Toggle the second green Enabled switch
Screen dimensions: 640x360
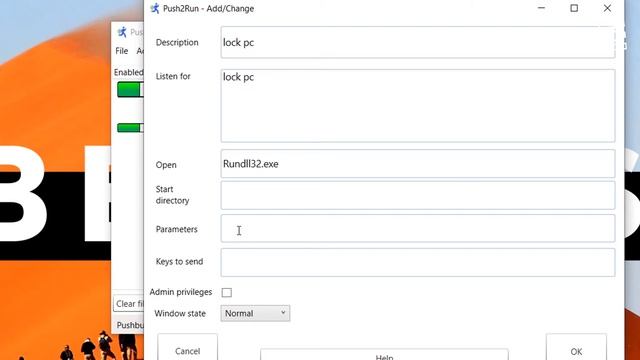point(130,128)
